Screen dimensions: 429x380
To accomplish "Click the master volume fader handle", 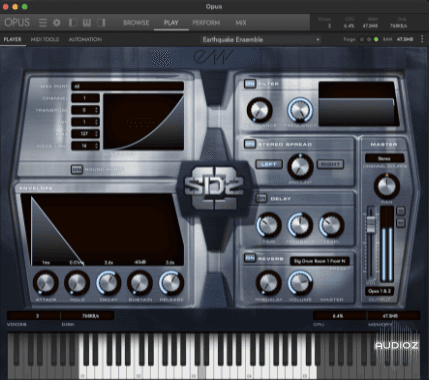I will tap(371, 224).
